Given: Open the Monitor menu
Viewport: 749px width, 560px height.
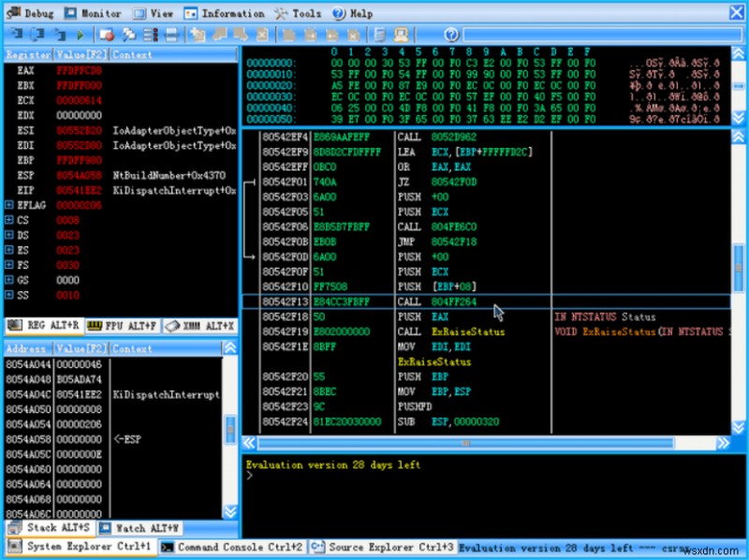Looking at the screenshot, I should coord(93,13).
